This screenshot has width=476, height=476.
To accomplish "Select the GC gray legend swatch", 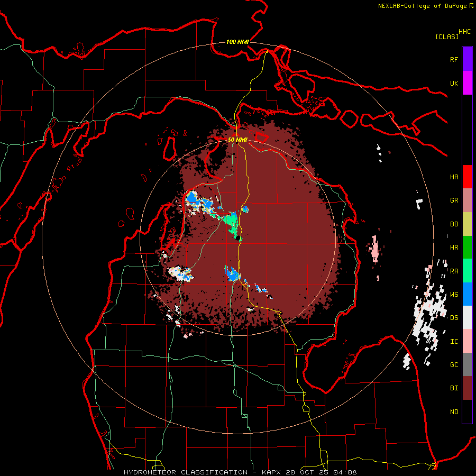I will point(467,364).
